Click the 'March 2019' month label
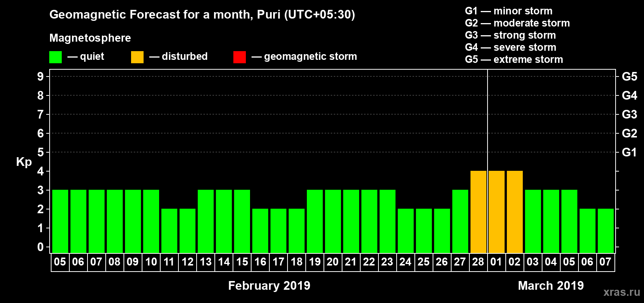The height and width of the screenshot is (303, 644). tap(551, 286)
